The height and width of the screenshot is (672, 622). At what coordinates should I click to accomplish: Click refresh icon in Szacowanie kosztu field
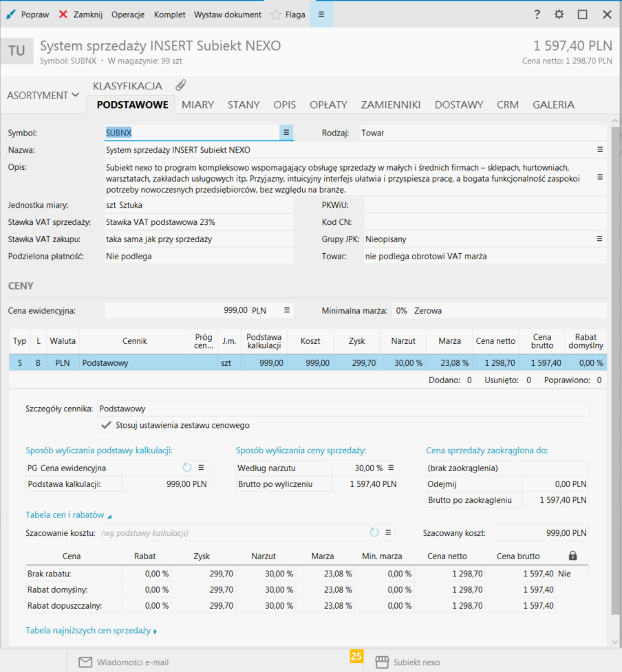[x=374, y=532]
